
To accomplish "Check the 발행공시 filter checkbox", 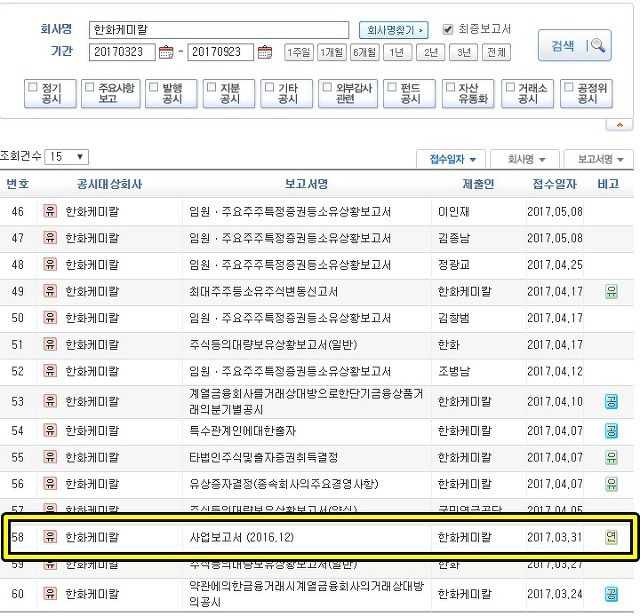I will point(153,87).
